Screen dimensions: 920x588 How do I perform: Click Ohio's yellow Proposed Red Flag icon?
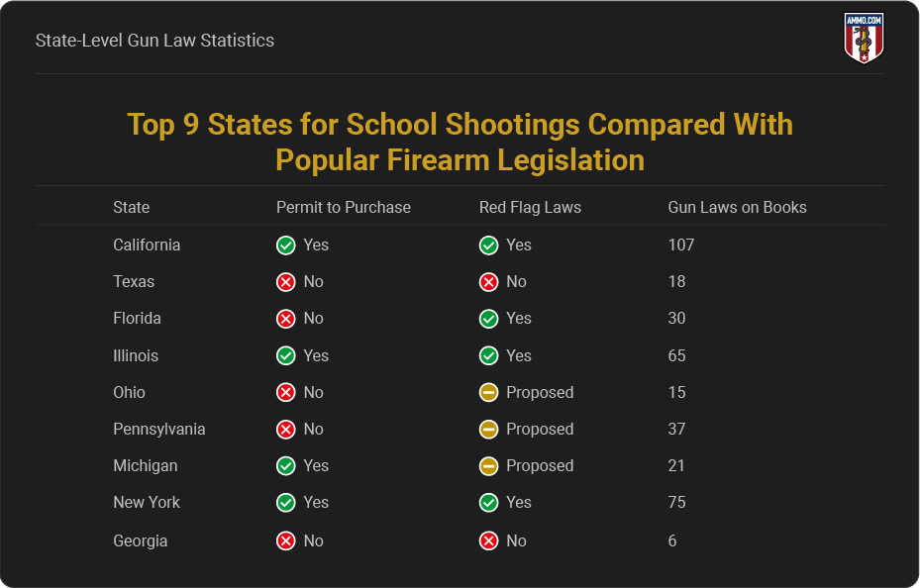point(489,392)
